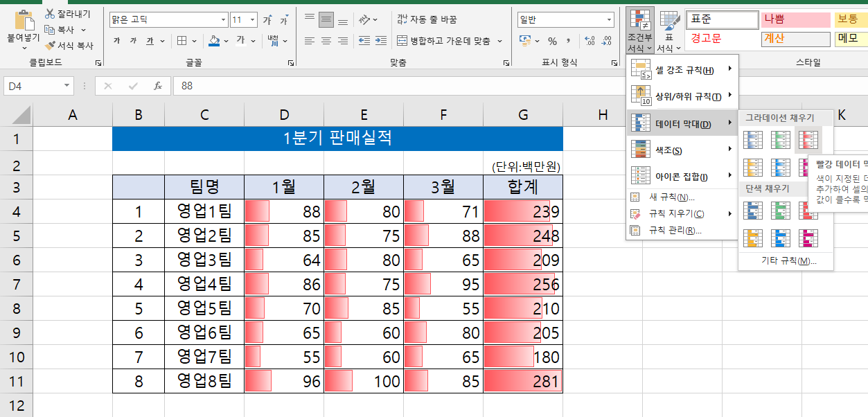Apply cell borders icon
Screen dimensions: 868x417
(x=181, y=41)
